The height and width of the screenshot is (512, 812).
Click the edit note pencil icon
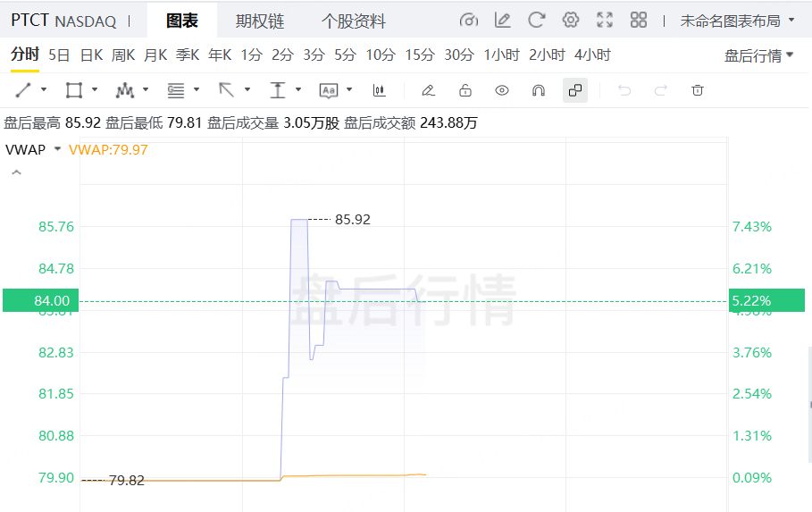point(502,21)
